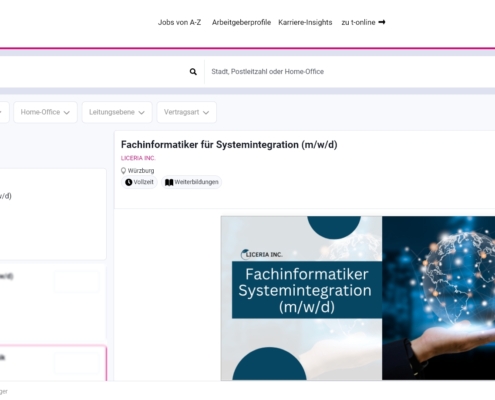This screenshot has width=495, height=400.
Task: Select the Vollzeit tag
Action: pos(139,182)
